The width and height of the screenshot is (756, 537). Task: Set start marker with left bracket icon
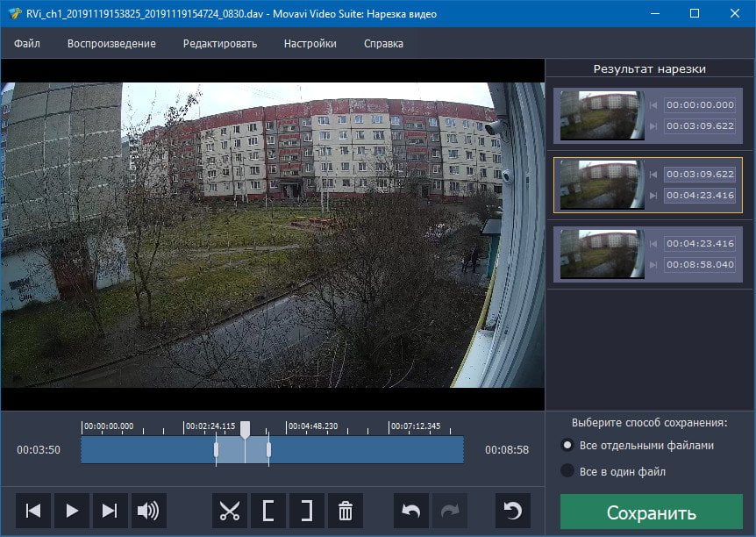click(x=268, y=511)
